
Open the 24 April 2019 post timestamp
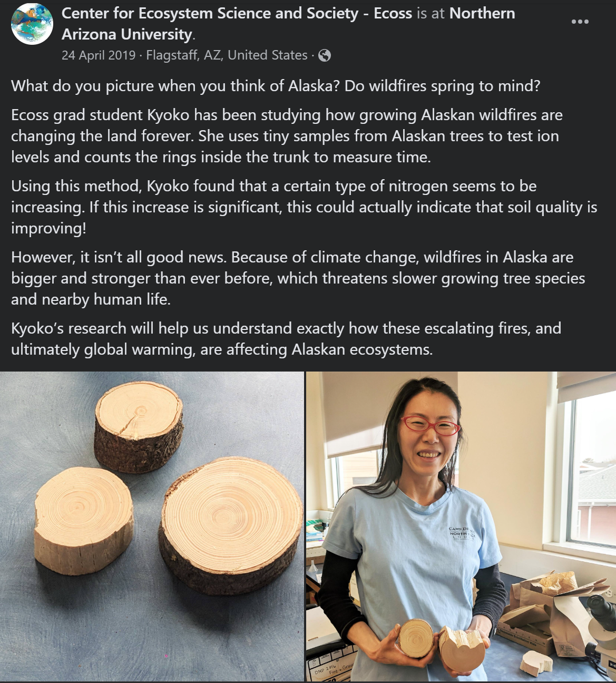(x=99, y=55)
